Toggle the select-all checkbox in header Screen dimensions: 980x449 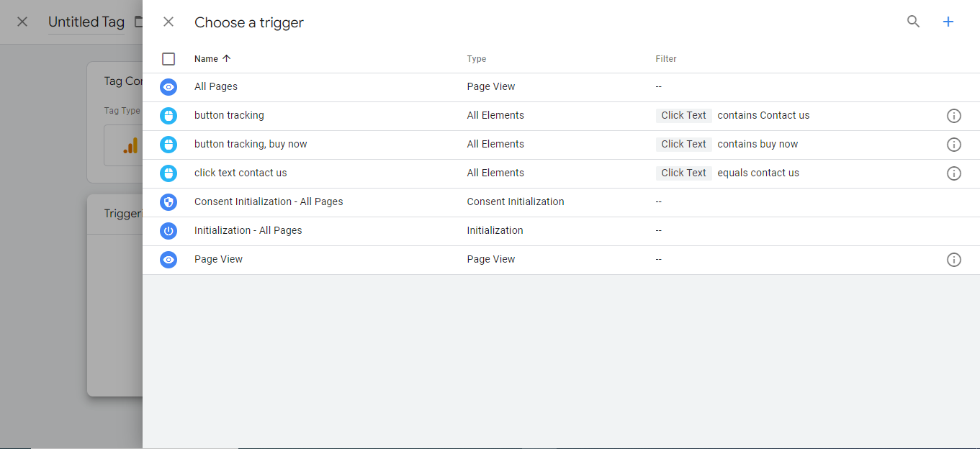pyautogui.click(x=168, y=59)
